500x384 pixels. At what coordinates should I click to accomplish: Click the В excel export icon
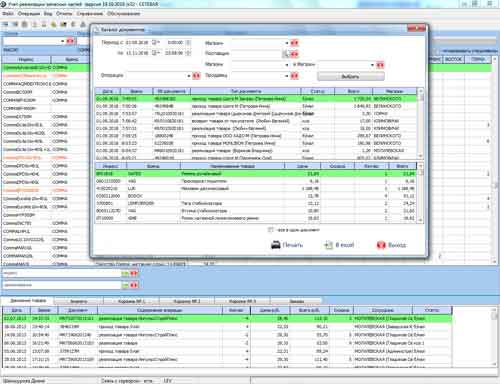(x=329, y=245)
